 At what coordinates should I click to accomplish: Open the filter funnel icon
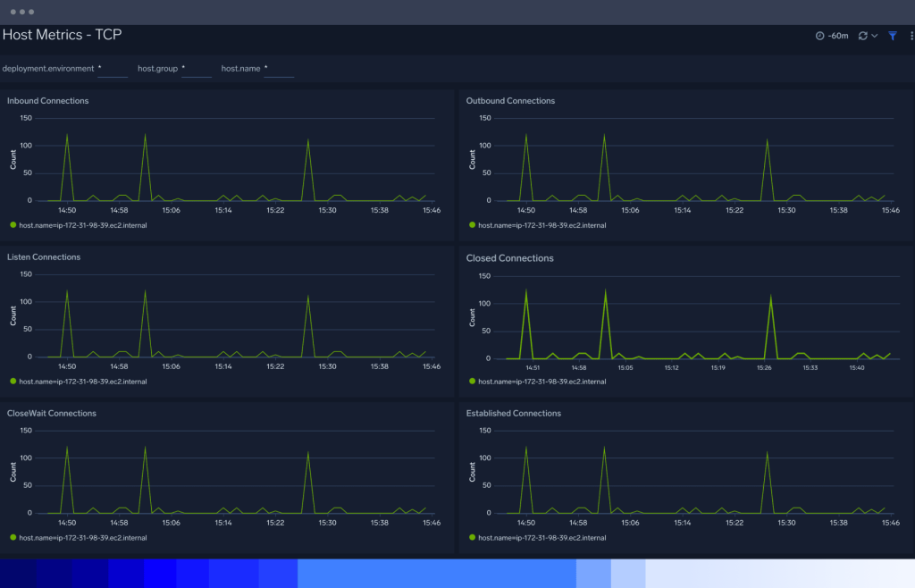[892, 36]
